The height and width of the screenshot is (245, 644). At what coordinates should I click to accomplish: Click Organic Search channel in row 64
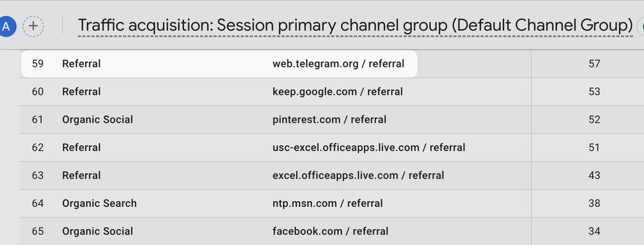99,203
